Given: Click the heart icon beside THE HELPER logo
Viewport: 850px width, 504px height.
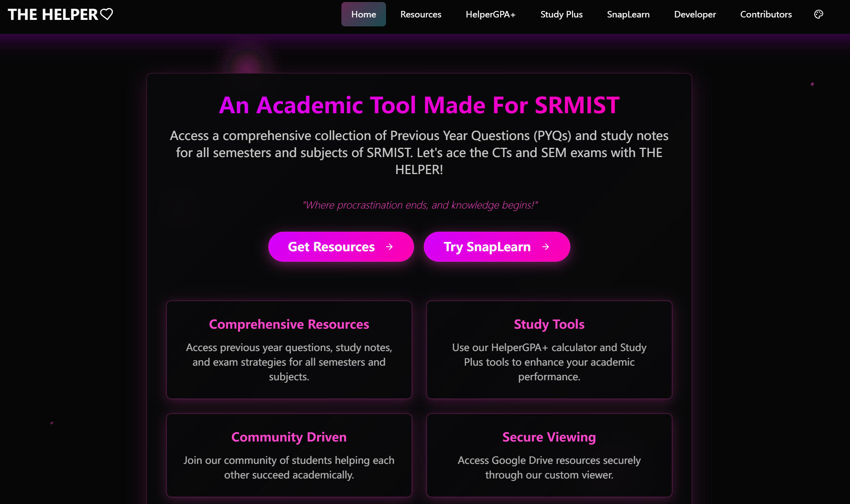Looking at the screenshot, I should (107, 14).
